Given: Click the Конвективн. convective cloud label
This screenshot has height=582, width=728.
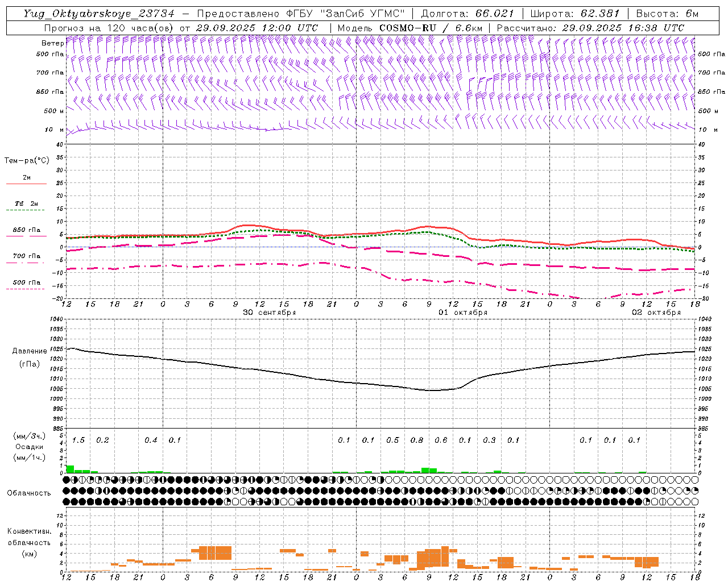Looking at the screenshot, I should (30, 531).
